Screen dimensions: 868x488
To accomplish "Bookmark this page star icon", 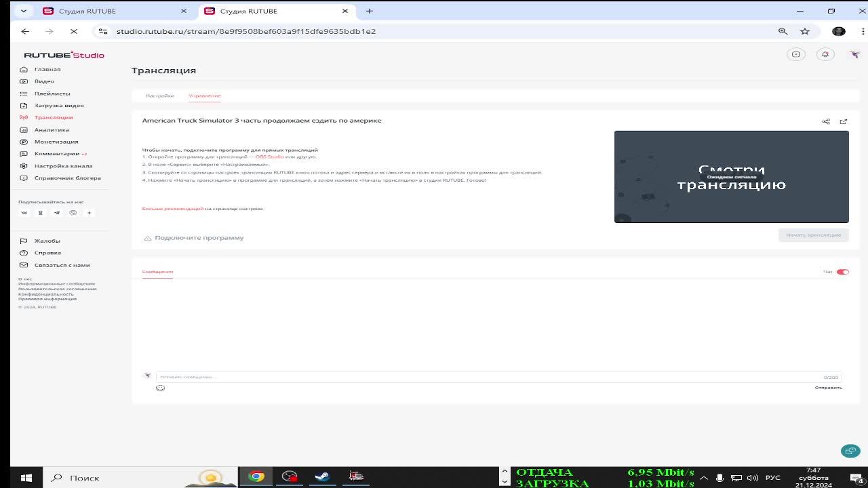I will [805, 31].
